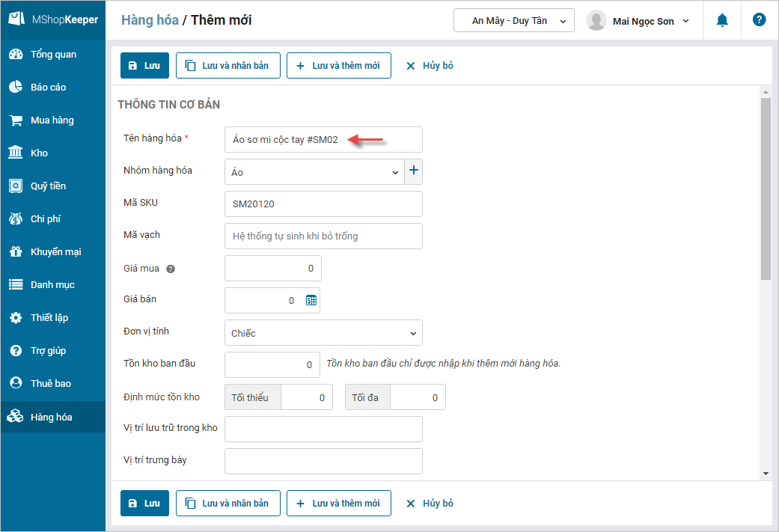
Task: Add new product group with plus icon
Action: 414,171
